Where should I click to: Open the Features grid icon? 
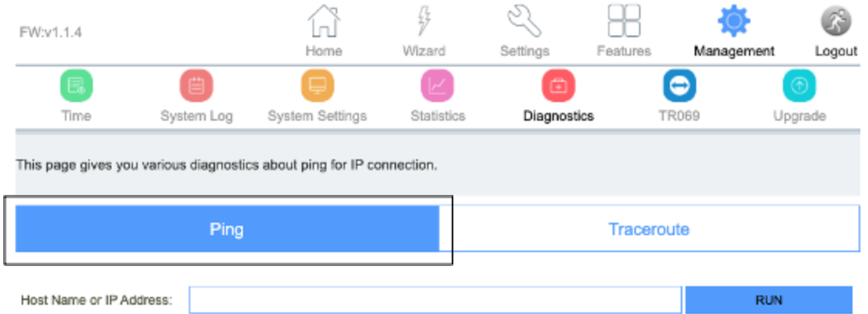624,21
